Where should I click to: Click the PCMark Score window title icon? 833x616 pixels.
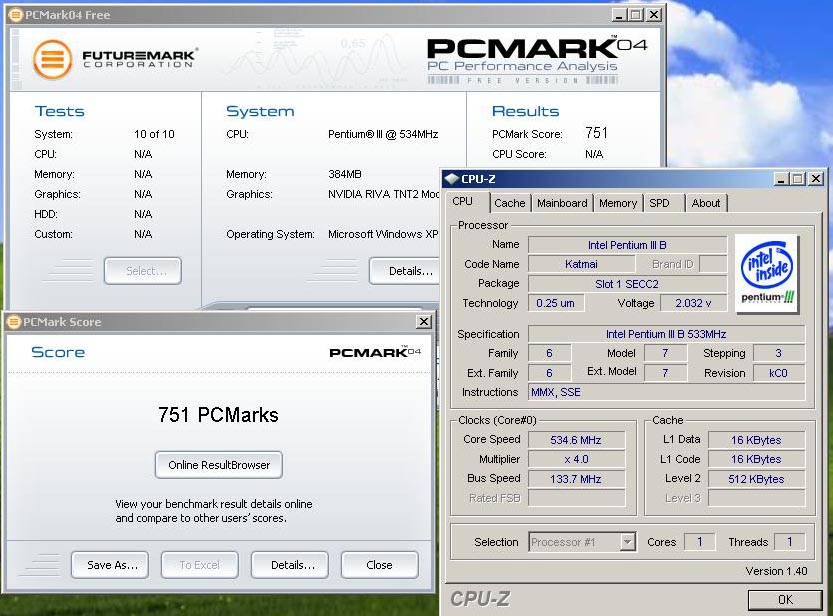[14, 322]
